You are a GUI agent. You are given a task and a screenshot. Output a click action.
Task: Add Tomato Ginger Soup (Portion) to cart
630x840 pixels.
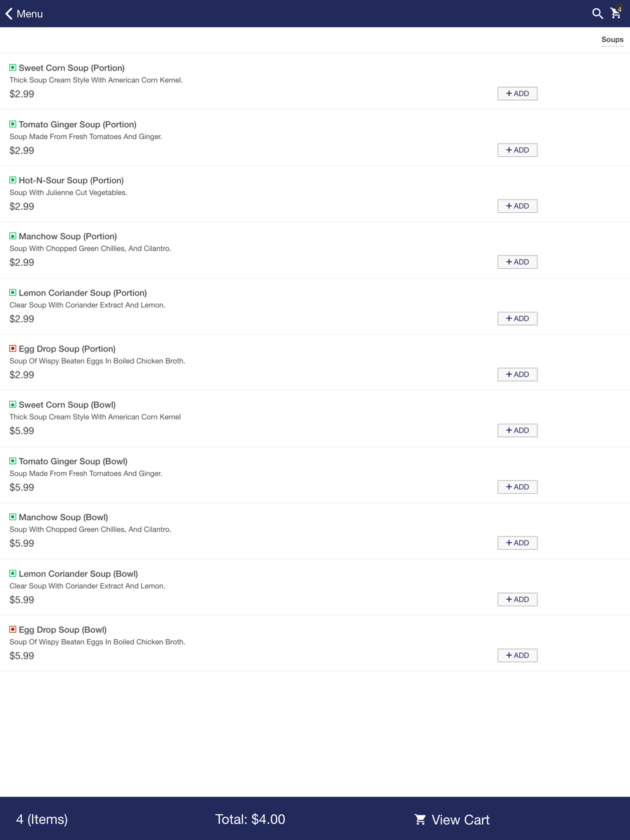click(x=517, y=150)
